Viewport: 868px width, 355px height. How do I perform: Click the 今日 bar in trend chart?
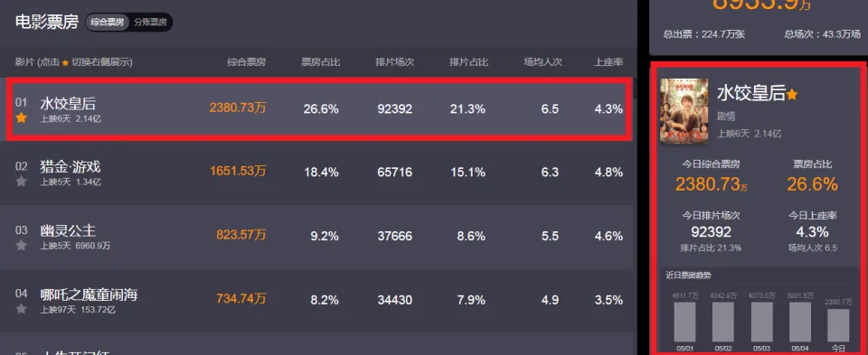coord(838,325)
